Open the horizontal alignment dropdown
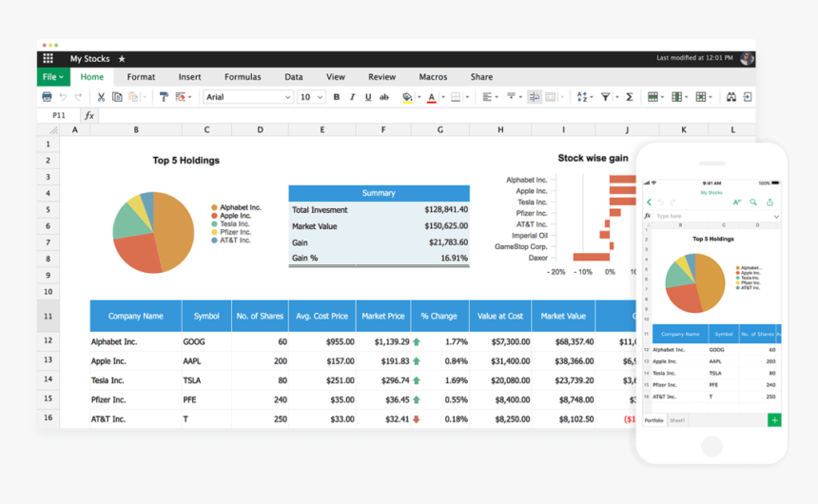Image resolution: width=818 pixels, height=504 pixels. pyautogui.click(x=490, y=97)
